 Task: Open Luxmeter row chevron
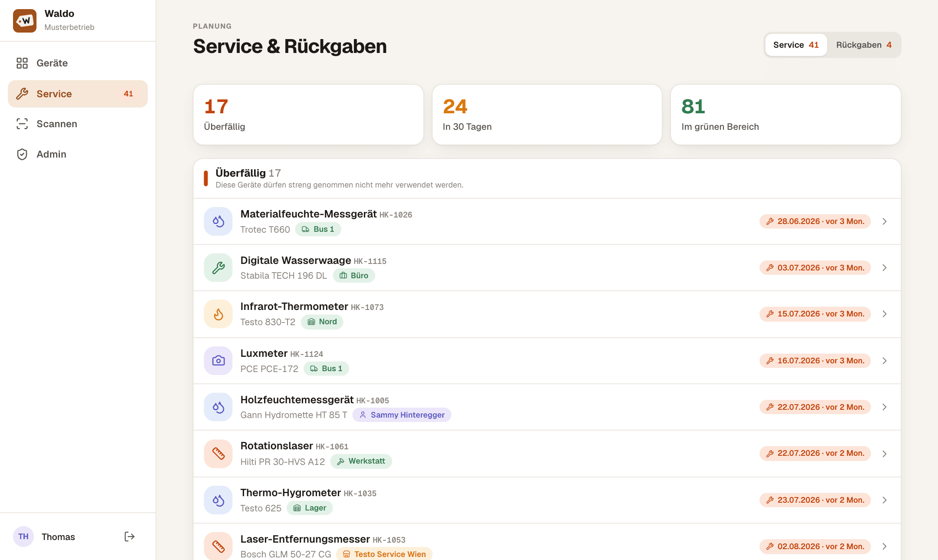point(885,361)
